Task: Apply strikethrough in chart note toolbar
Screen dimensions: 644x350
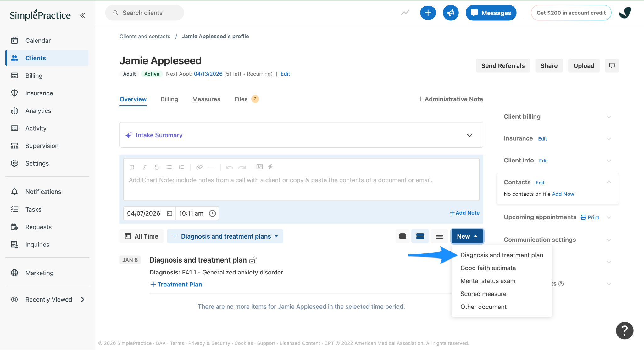Action: click(157, 167)
